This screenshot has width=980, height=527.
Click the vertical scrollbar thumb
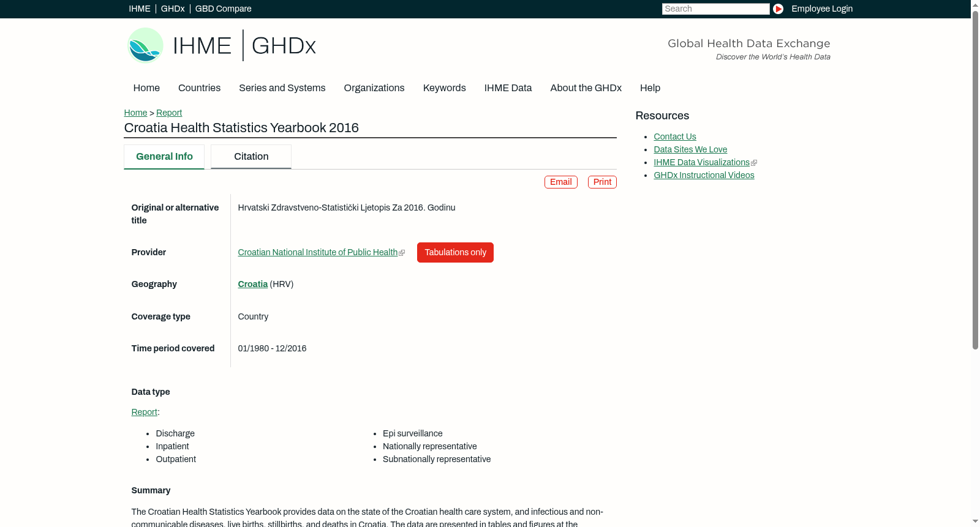click(975, 181)
